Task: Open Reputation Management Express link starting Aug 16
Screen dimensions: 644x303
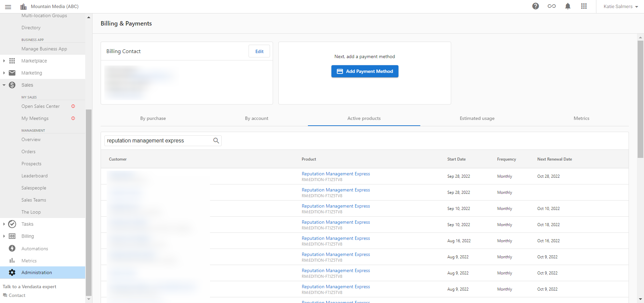Action: (x=336, y=238)
